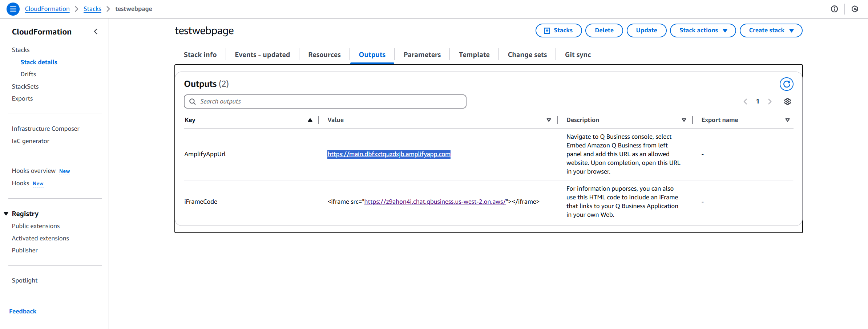Viewport: 868px width, 329px height.
Task: Open Publisher in the Registry section
Action: click(25, 251)
